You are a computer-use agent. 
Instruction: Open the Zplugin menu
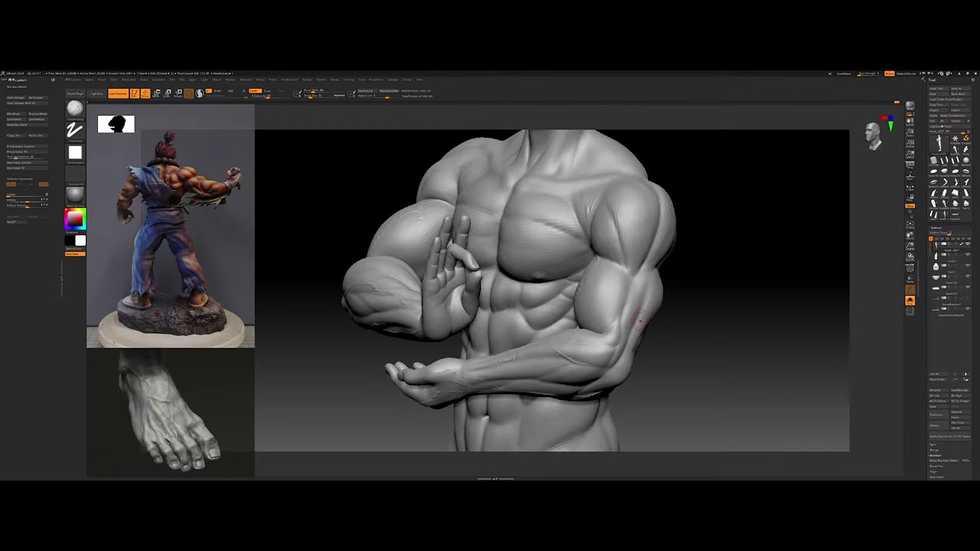[394, 80]
